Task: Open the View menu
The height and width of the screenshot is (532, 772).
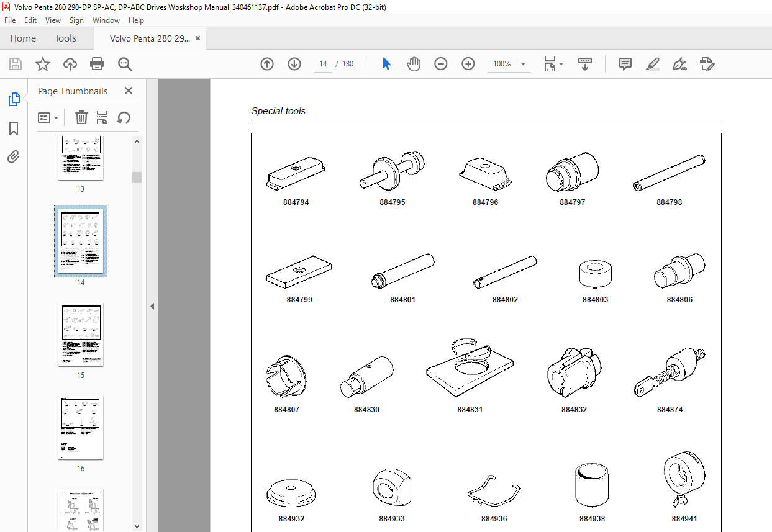Action: pos(53,20)
